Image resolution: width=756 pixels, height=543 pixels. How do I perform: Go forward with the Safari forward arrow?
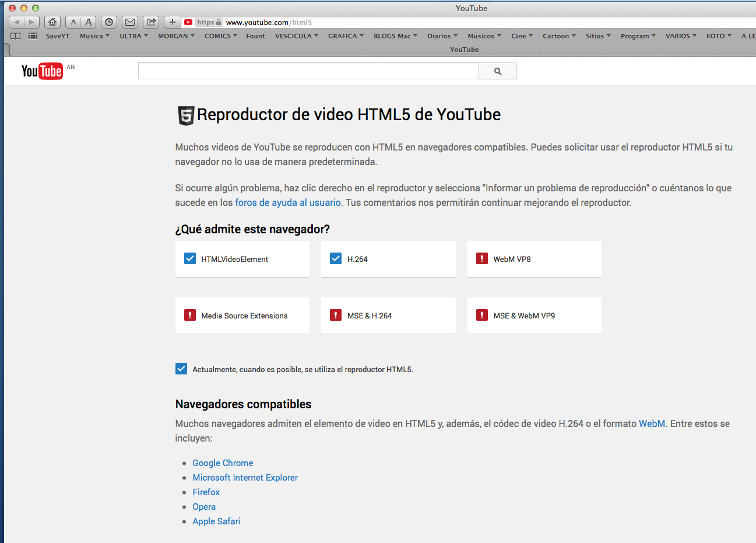(x=32, y=22)
